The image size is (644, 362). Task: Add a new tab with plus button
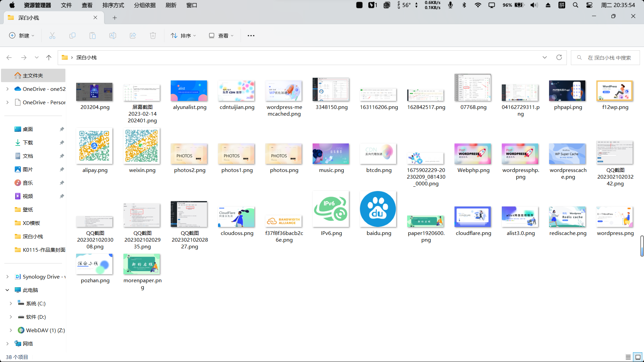[115, 18]
